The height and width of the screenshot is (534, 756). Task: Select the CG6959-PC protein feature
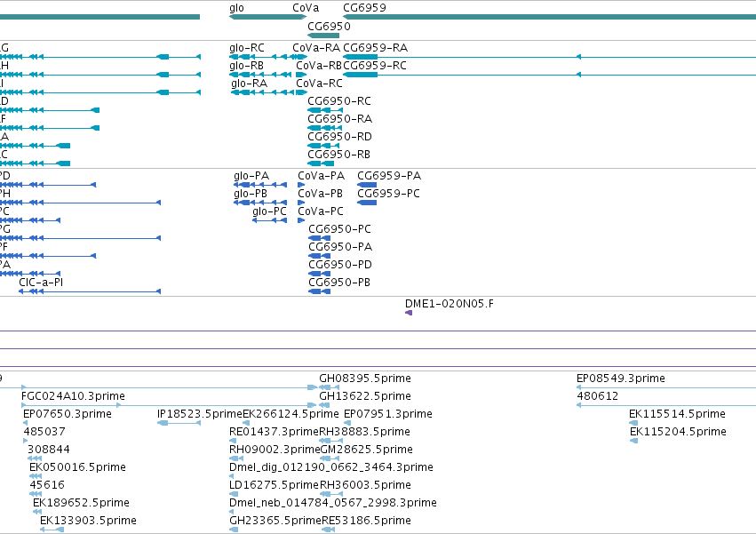click(x=367, y=203)
